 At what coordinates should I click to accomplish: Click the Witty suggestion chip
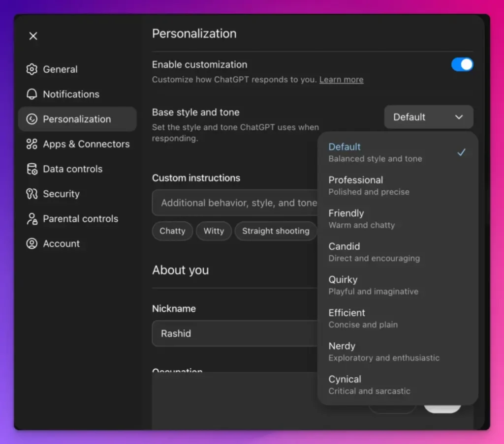click(214, 231)
